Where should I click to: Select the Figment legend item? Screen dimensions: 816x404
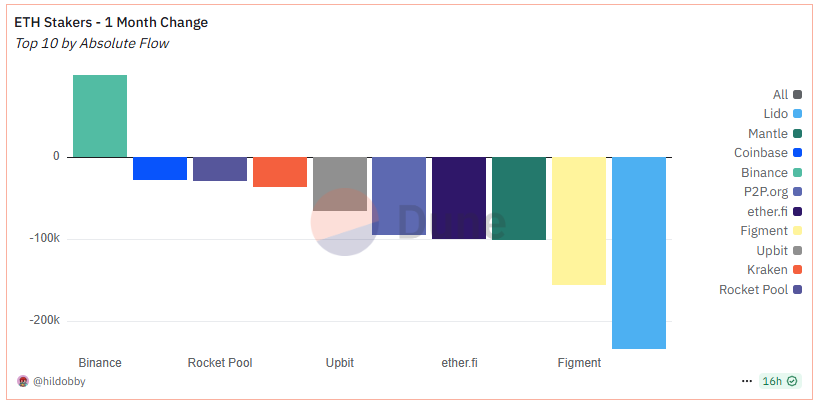coord(771,231)
